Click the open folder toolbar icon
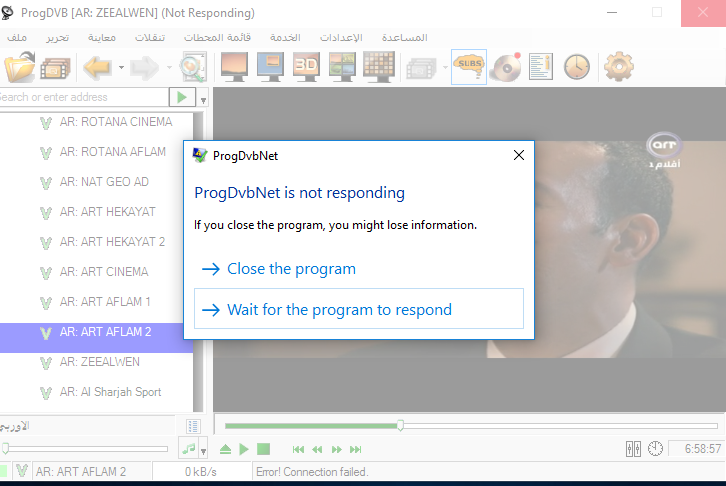Image resolution: width=726 pixels, height=486 pixels. [x=20, y=67]
